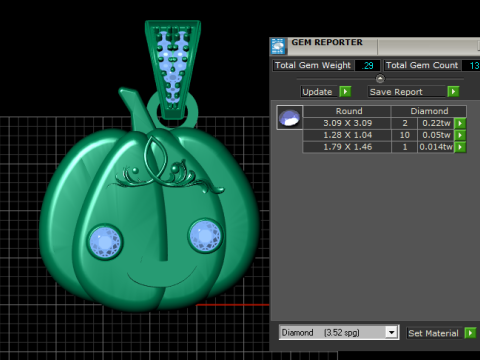This screenshot has height=360, width=480.
Task: Click the Set Material button
Action: 435,333
